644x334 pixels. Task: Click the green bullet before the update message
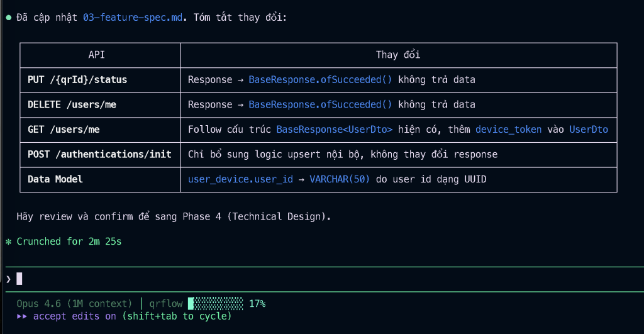click(x=8, y=18)
